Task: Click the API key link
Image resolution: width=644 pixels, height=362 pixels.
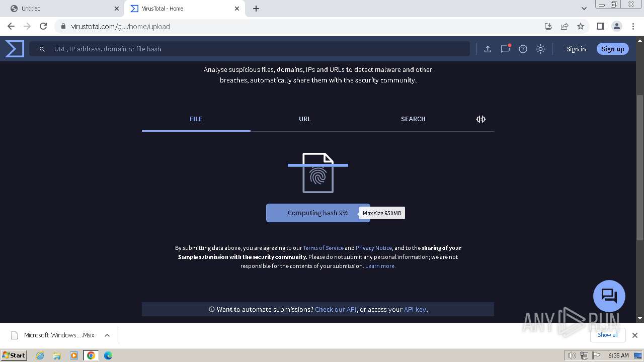Action: (x=415, y=309)
